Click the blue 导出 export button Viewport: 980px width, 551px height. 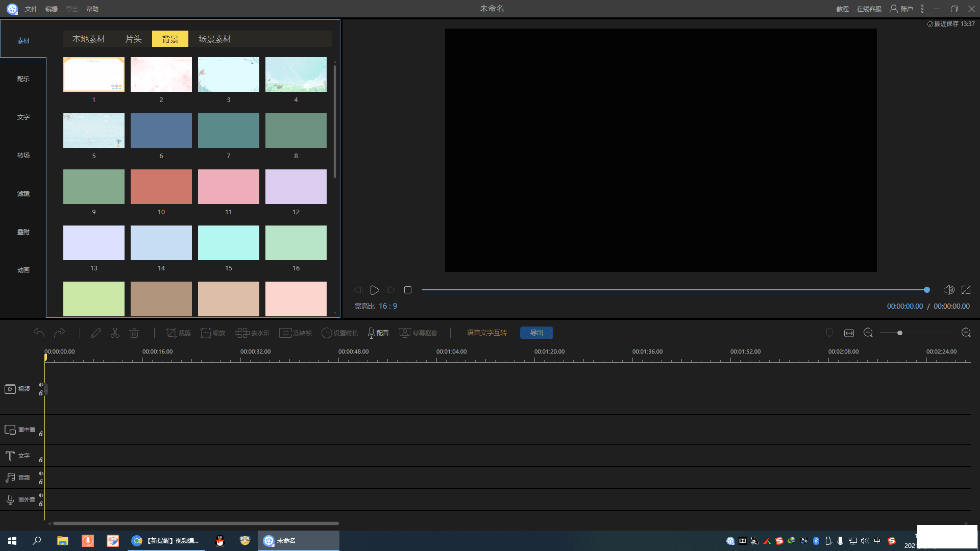pos(536,333)
